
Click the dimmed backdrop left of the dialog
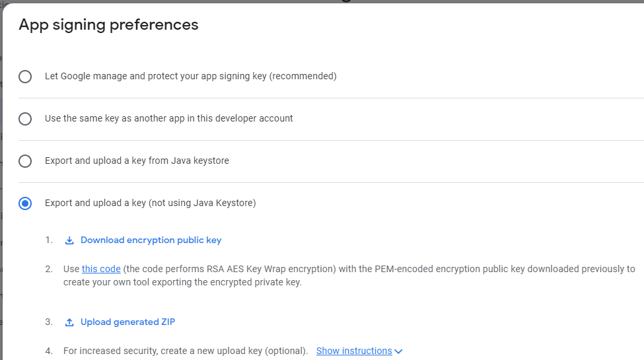point(1,185)
